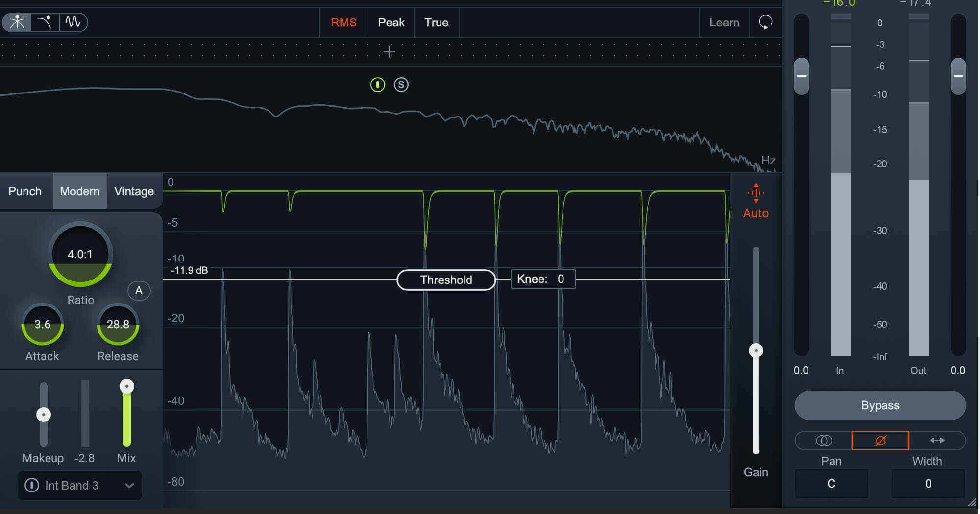Click the Makeup slider handle

tap(44, 415)
